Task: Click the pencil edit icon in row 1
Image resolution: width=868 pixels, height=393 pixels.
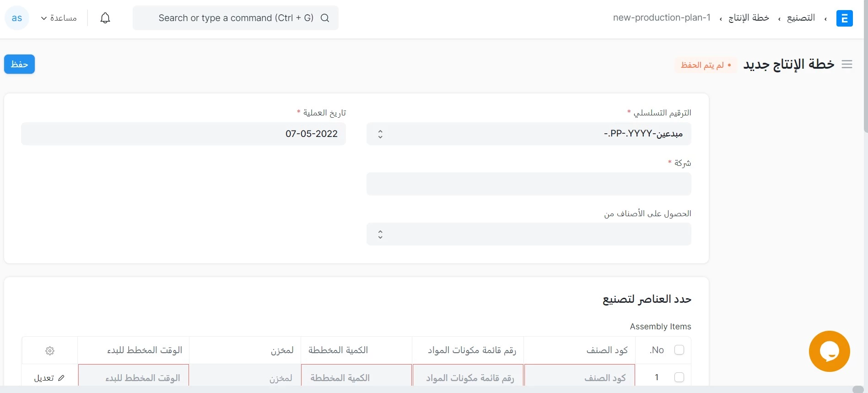Action: [x=61, y=378]
